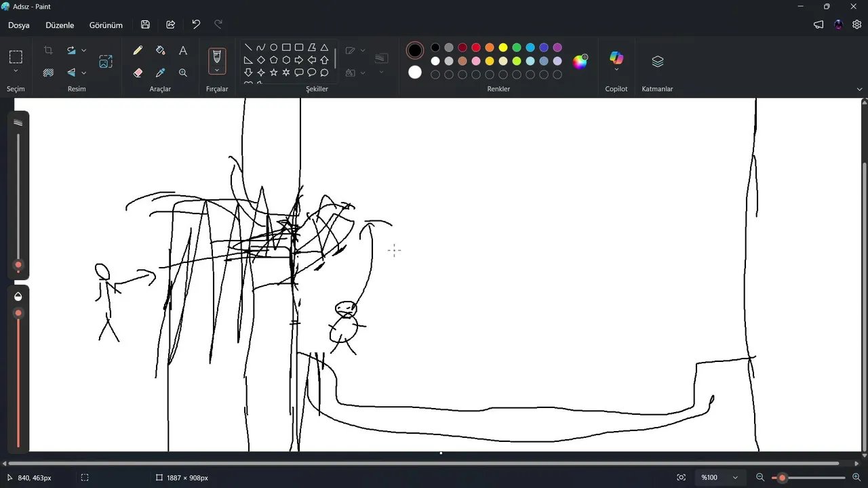Screen dimensions: 868x488
Task: Pick the purple color swatch
Action: coord(557,47)
